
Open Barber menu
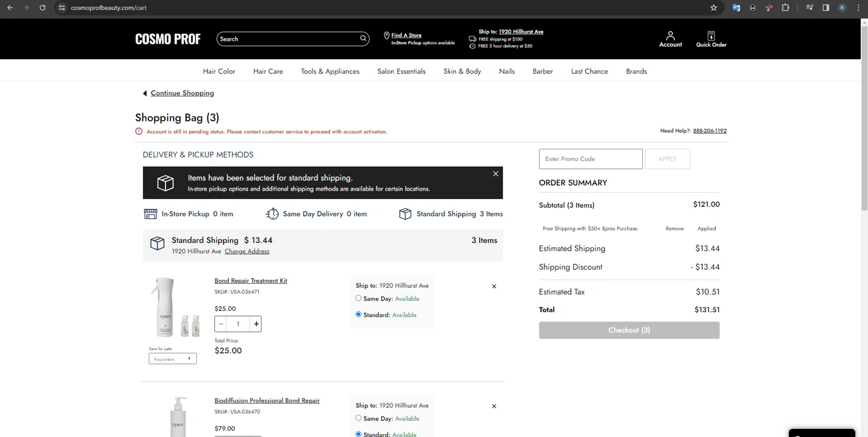coord(543,71)
